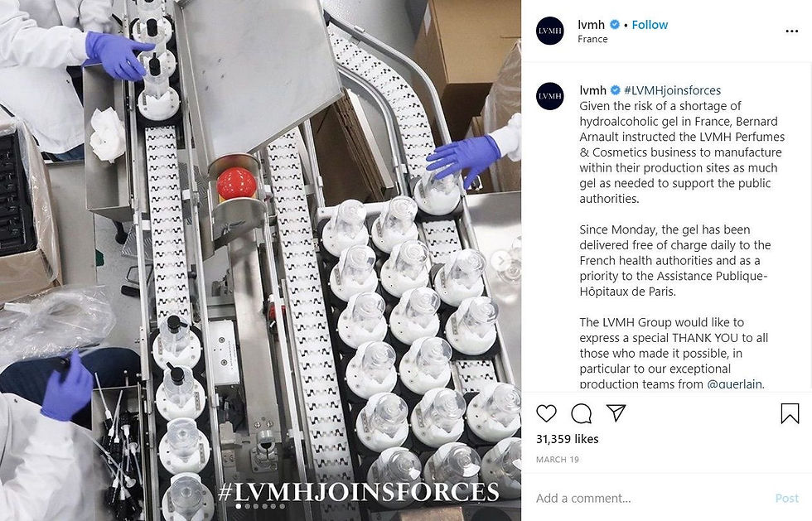Screen dimensions: 812x521
Task: Open the March 19 post date link
Action: click(x=557, y=460)
